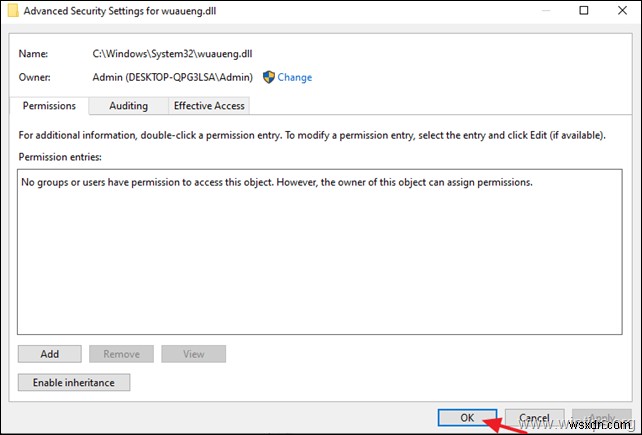Click the View button
Viewport: 642px width, 435px height.
194,354
